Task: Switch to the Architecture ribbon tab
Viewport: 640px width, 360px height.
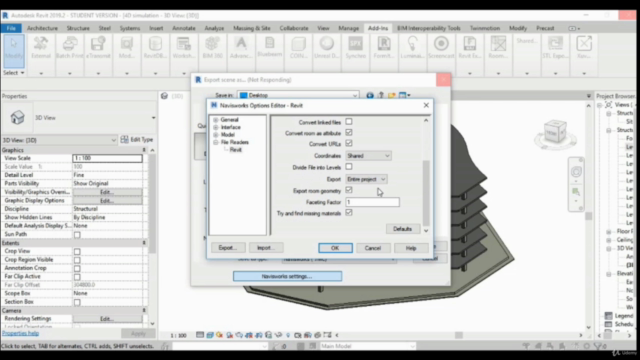Action: pos(42,28)
